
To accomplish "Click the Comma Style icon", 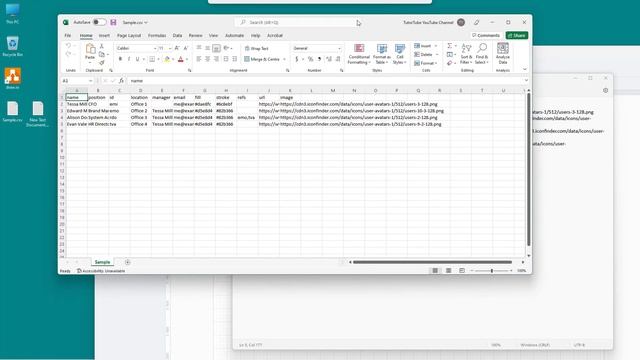I will pos(319,59).
